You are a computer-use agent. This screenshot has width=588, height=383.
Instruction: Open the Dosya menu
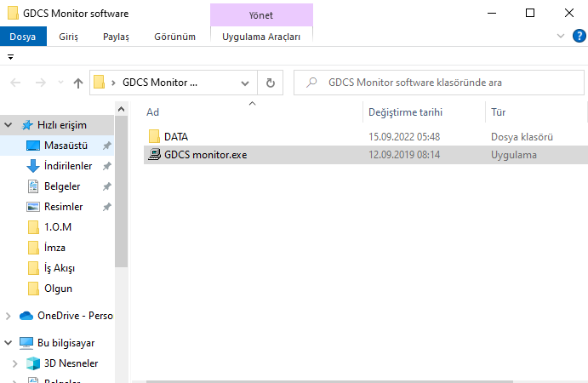tap(21, 37)
